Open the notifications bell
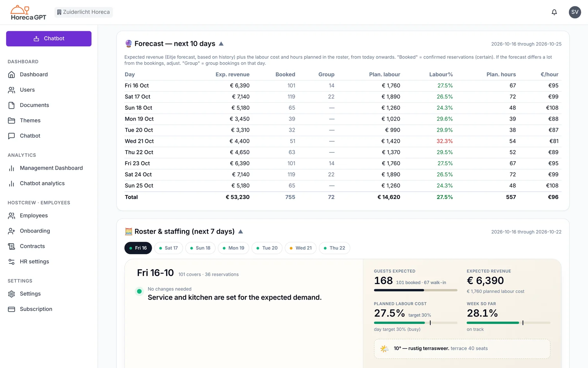The width and height of the screenshot is (588, 368). [554, 12]
